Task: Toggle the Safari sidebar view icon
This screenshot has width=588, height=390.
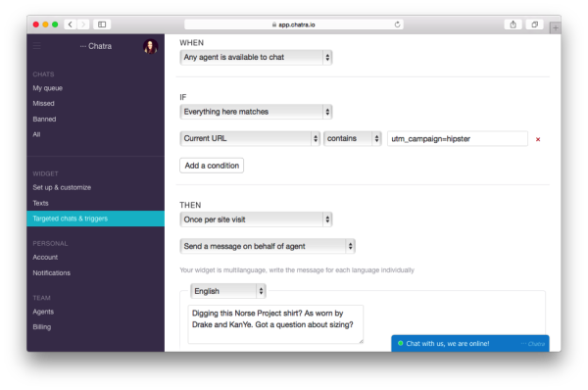Action: click(x=102, y=24)
